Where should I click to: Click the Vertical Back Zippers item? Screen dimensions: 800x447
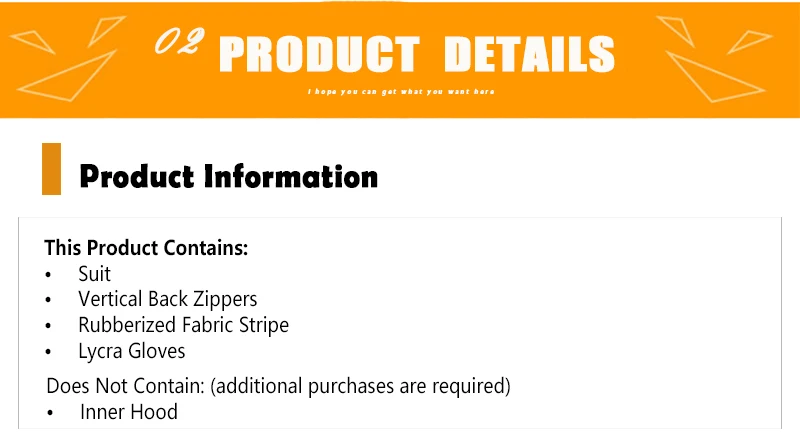[x=168, y=300]
